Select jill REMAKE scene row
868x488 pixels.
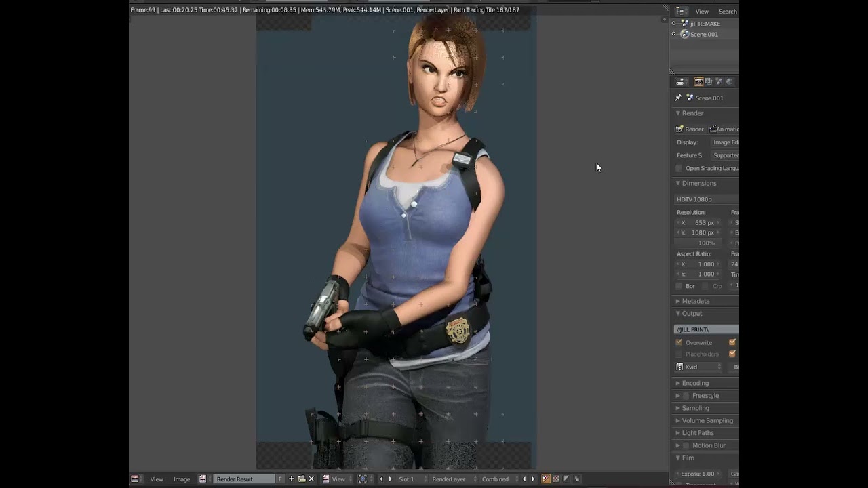pos(705,24)
